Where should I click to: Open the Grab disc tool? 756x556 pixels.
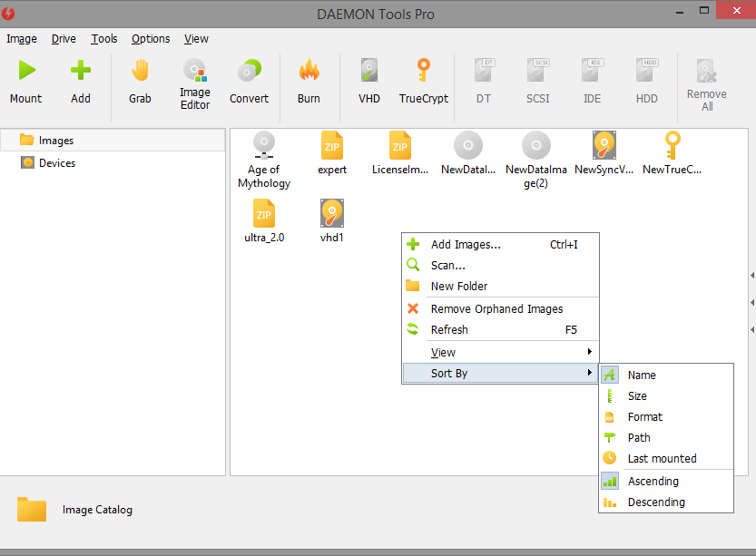pos(140,82)
